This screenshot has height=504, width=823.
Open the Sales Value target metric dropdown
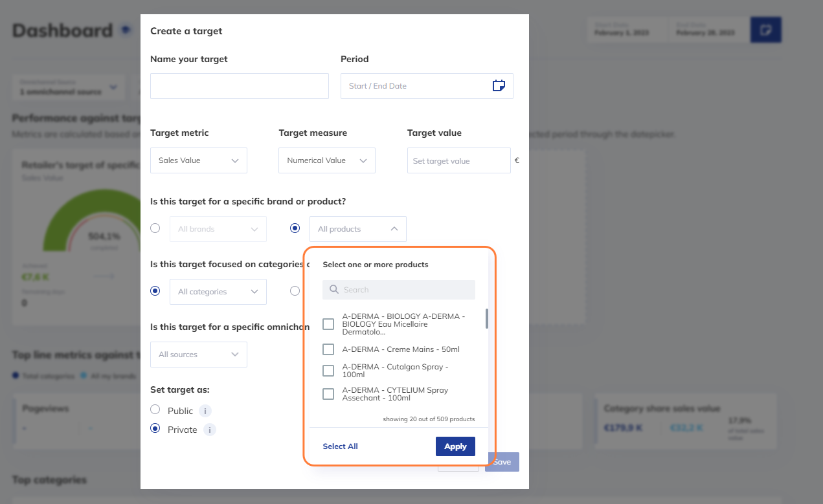pos(198,160)
